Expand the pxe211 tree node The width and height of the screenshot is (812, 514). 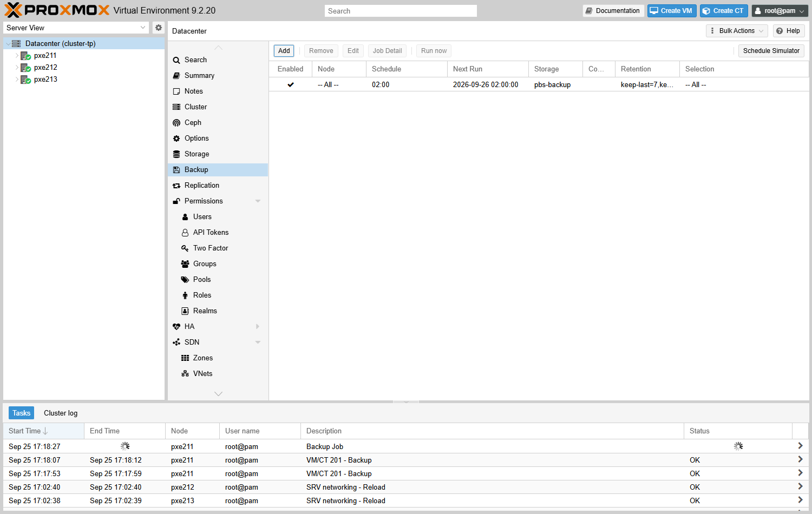coord(17,56)
